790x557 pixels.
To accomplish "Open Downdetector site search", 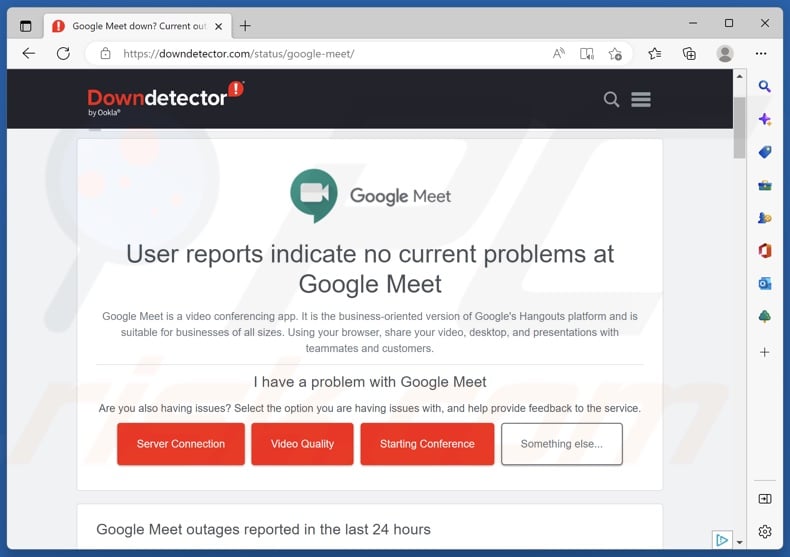I will [611, 100].
